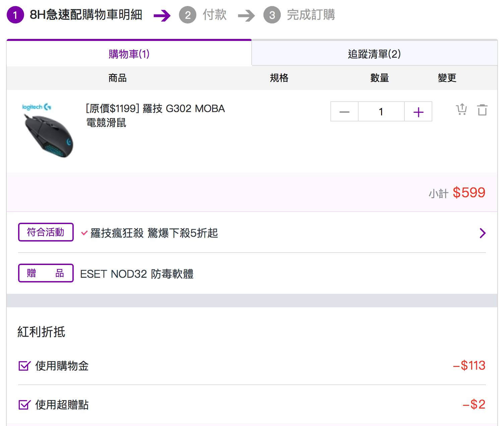Expand the 羅技瘋狂殺 promotion chevron
Screen dimensions: 504x426
[x=482, y=233]
